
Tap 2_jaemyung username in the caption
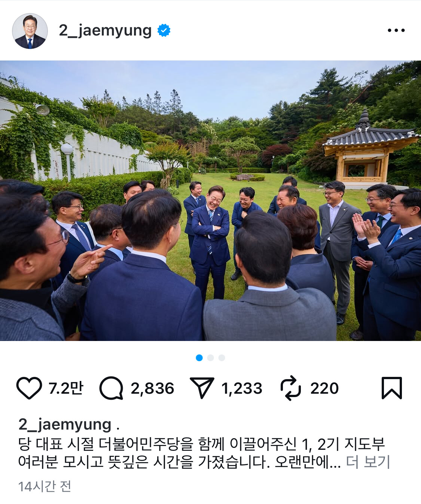pos(65,424)
